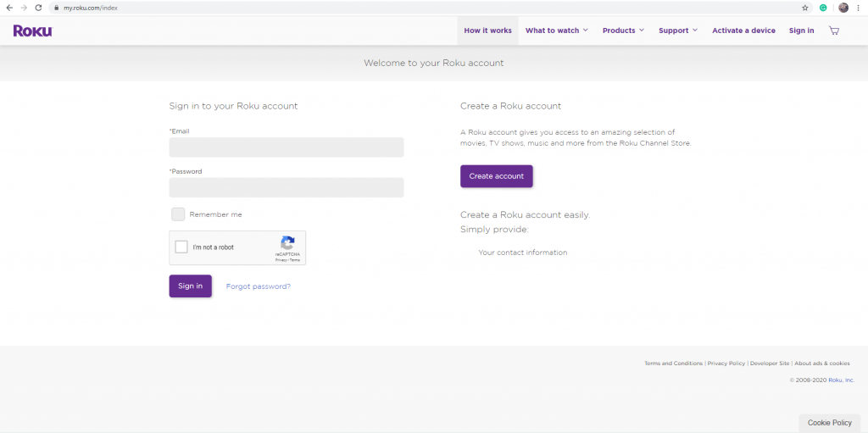
Task: Click the purple Sign in button
Action: pos(191,286)
